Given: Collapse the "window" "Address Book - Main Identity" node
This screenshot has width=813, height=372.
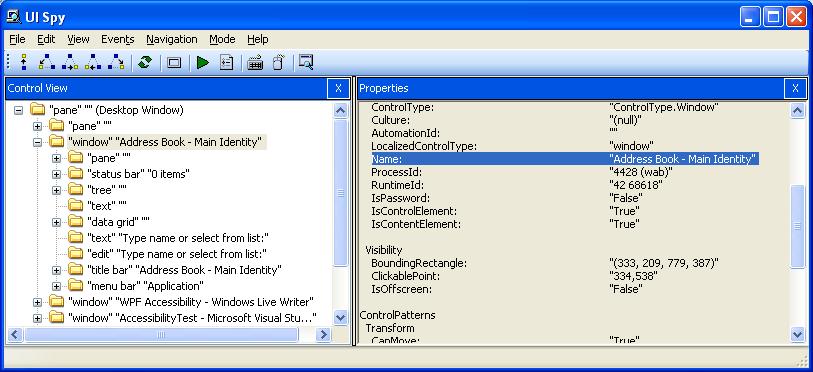Looking at the screenshot, I should tap(37, 142).
